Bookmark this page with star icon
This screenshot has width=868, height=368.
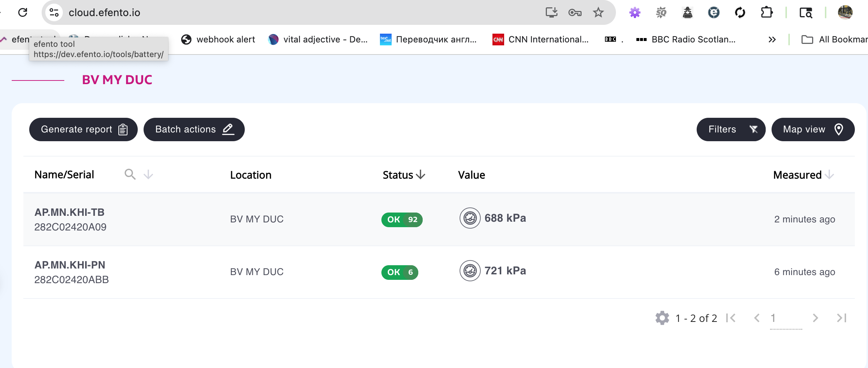tap(598, 12)
